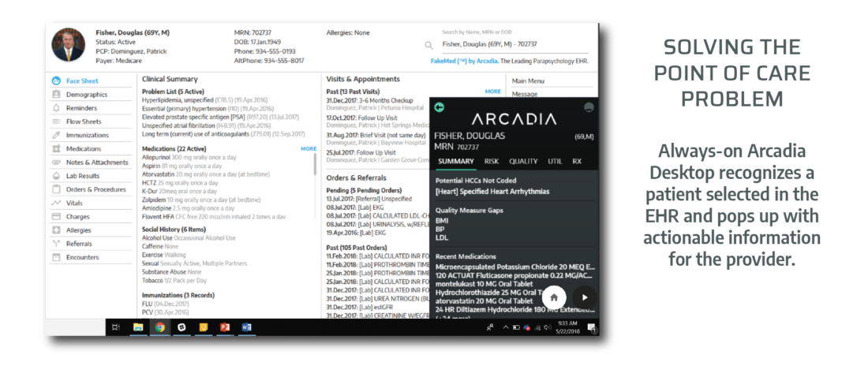Viewport: 868px width, 366px height.
Task: Click the patient profile photo
Action: click(x=69, y=45)
